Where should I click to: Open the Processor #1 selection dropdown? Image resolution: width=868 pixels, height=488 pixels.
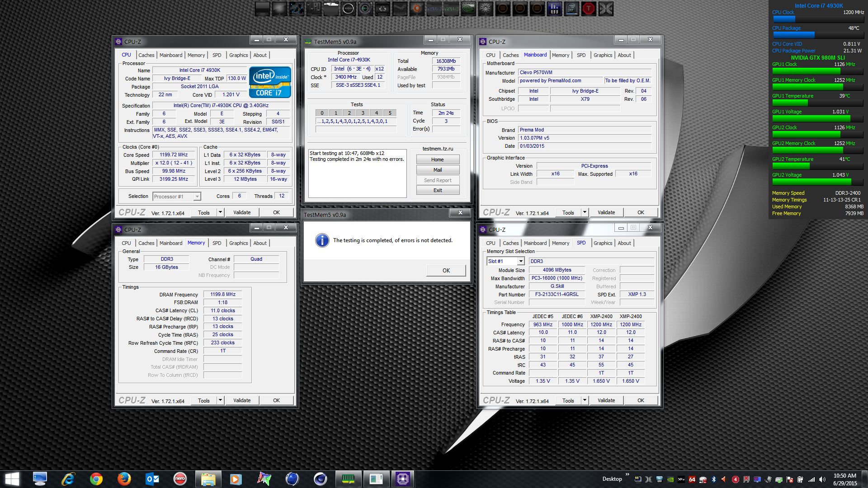(x=197, y=197)
